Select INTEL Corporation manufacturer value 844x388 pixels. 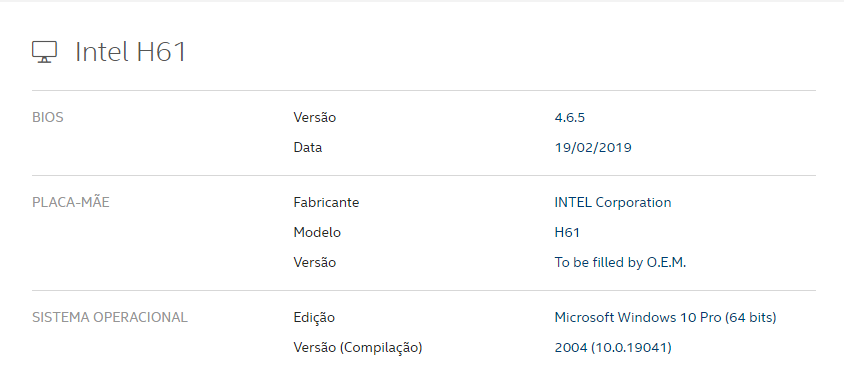pos(613,202)
